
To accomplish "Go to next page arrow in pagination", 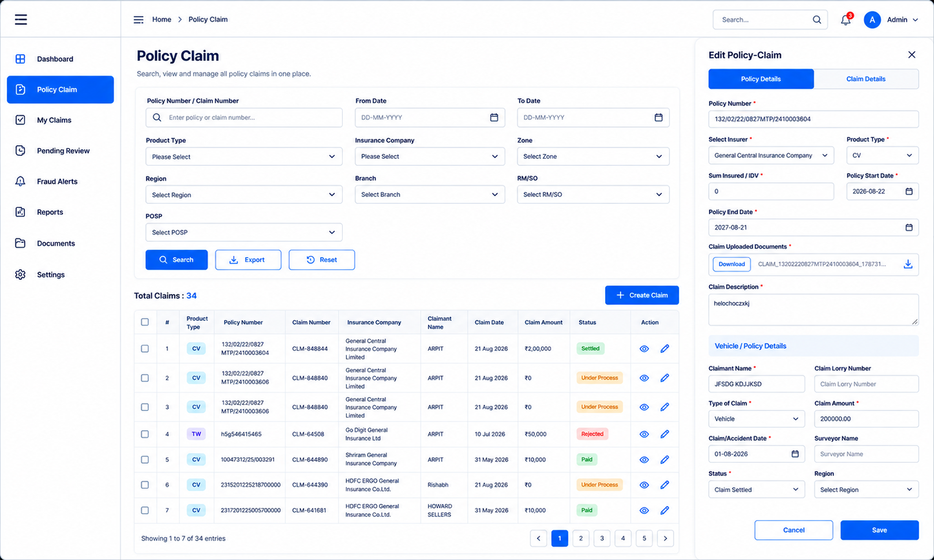I will tap(665, 538).
